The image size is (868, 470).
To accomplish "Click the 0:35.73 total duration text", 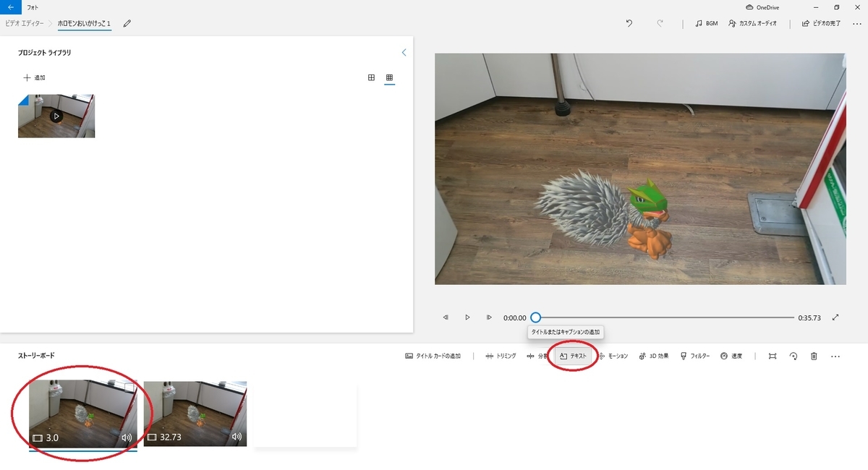I will (x=809, y=317).
